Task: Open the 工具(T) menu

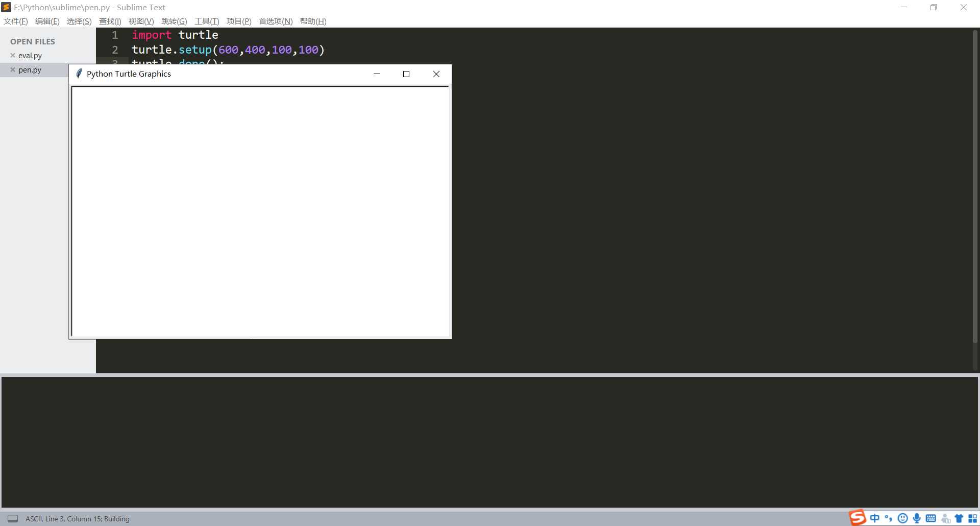Action: click(x=207, y=21)
